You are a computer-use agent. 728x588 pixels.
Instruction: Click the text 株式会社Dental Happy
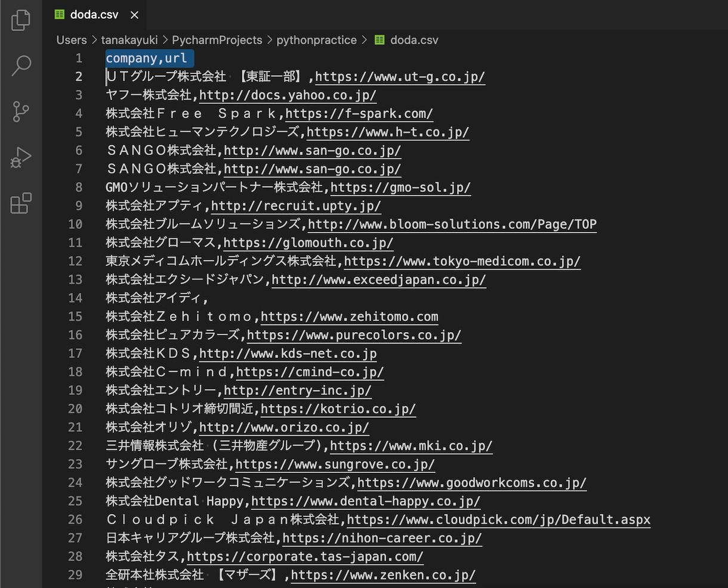point(175,502)
